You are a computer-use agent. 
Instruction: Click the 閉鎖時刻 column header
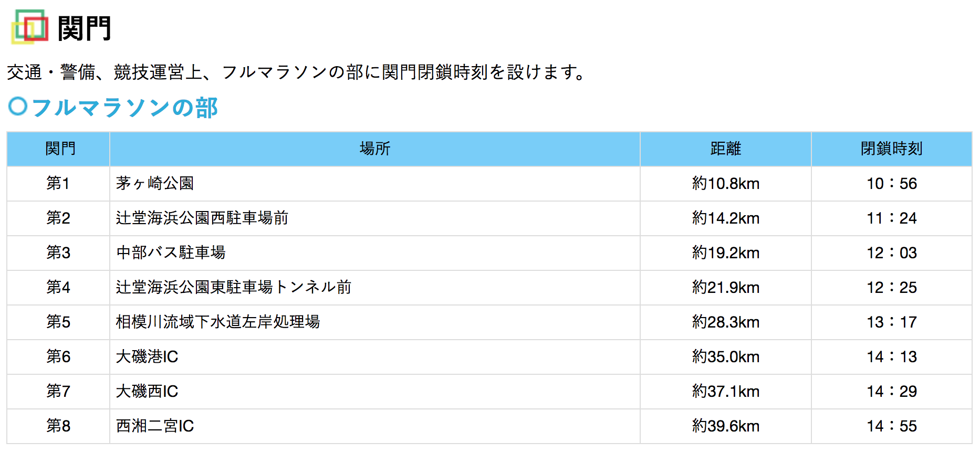coord(891,149)
